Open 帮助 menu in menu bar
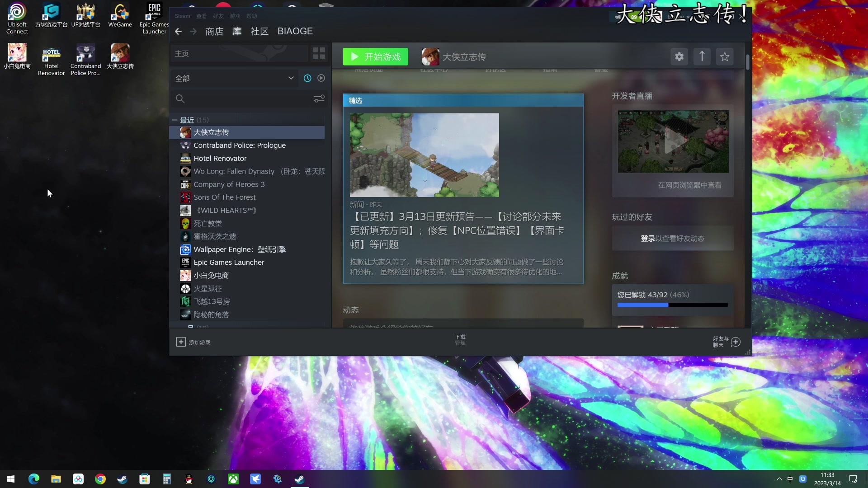Screen dimensions: 868x488 tap(252, 16)
